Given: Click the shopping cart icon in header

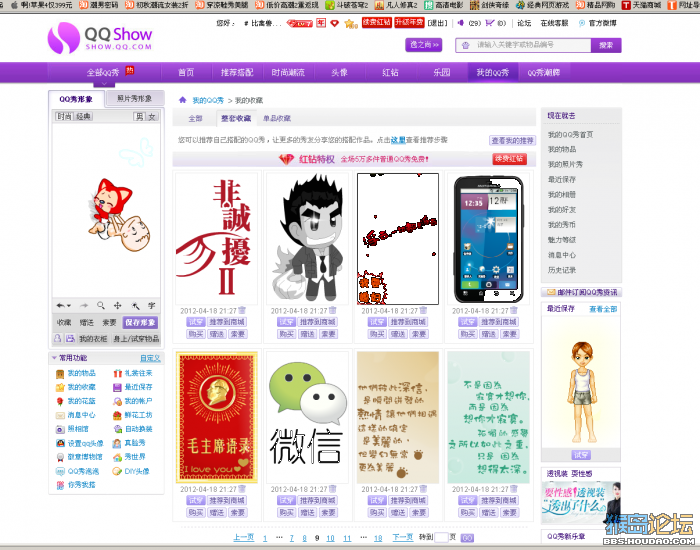Looking at the screenshot, I should (x=490, y=23).
